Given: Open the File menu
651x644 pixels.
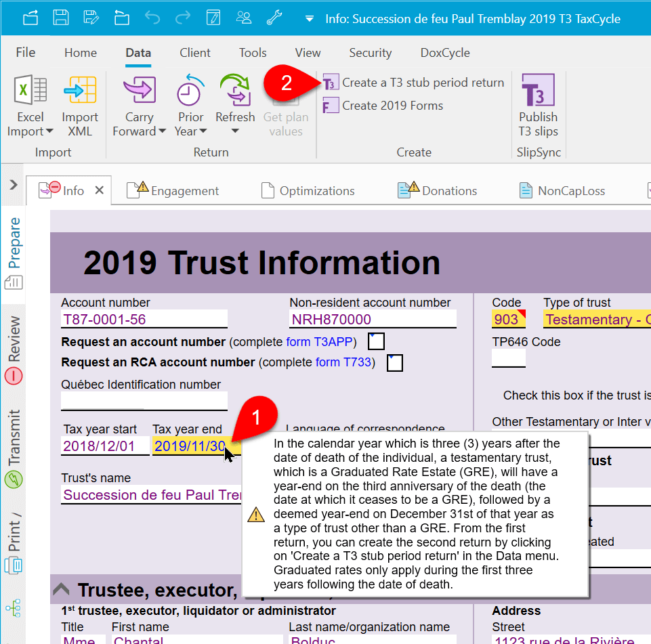Looking at the screenshot, I should [26, 53].
